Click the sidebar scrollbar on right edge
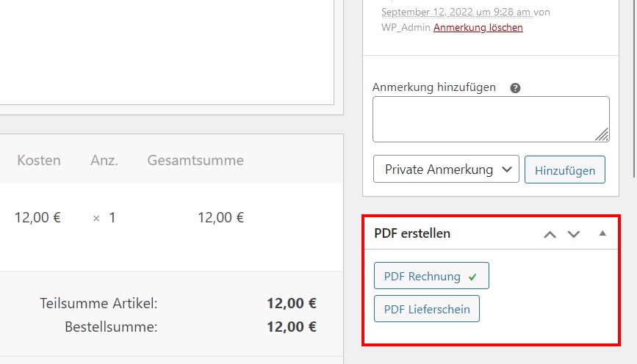637x364 pixels. pos(635,89)
